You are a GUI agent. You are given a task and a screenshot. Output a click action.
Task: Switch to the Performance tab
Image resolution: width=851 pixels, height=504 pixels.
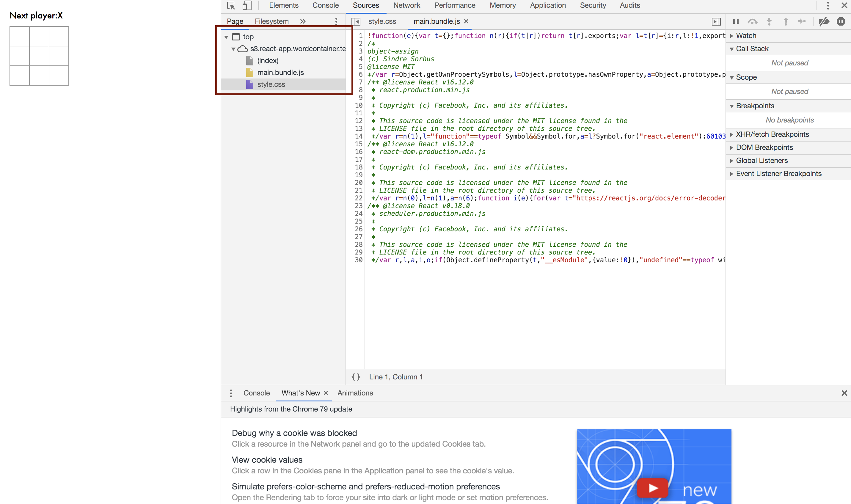click(x=455, y=5)
